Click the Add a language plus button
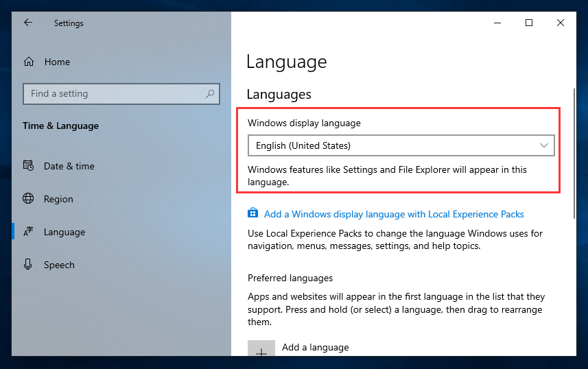Viewport: 588px width, 369px height. (261, 348)
